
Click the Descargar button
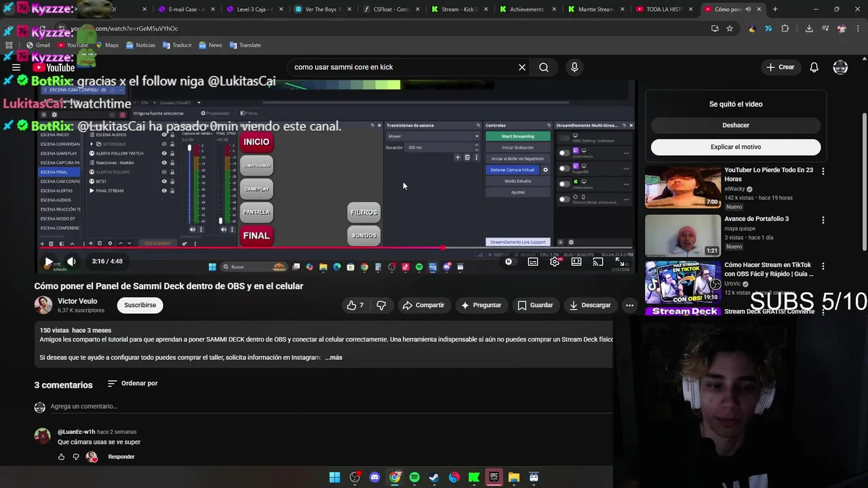coord(590,306)
